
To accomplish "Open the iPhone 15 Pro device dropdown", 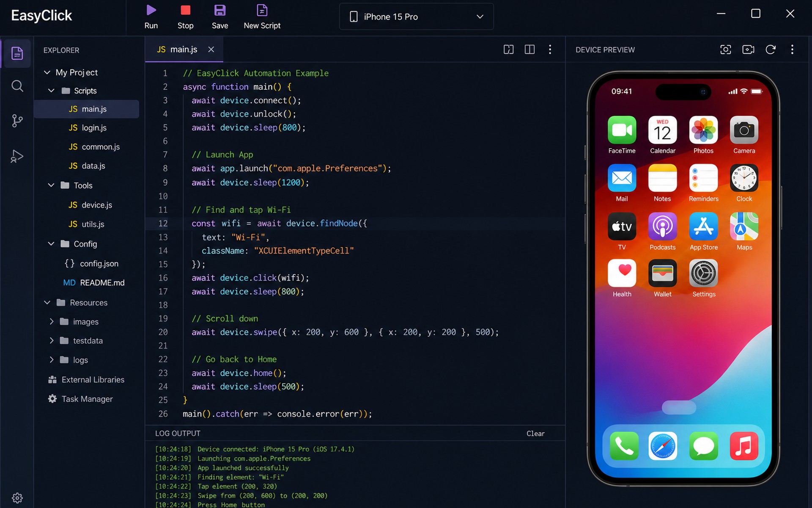I will click(416, 17).
